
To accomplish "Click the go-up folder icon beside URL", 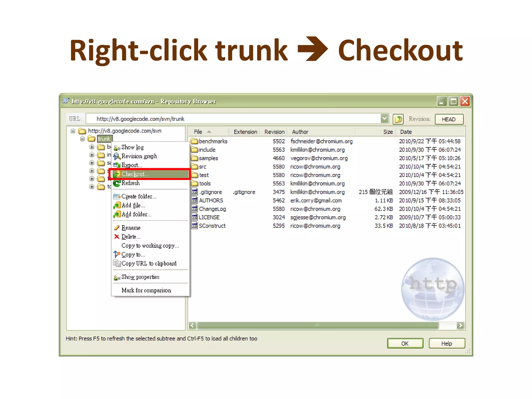I will (x=398, y=119).
